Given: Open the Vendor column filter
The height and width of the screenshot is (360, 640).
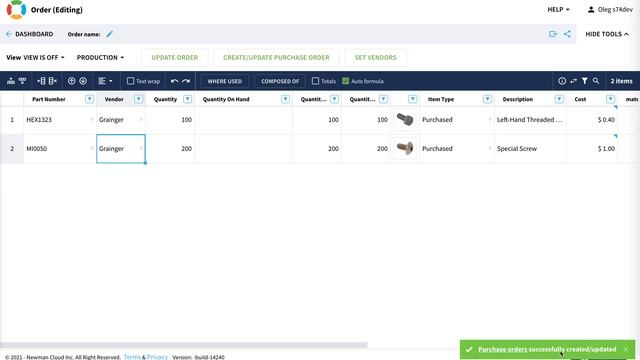Looking at the screenshot, I should point(138,99).
